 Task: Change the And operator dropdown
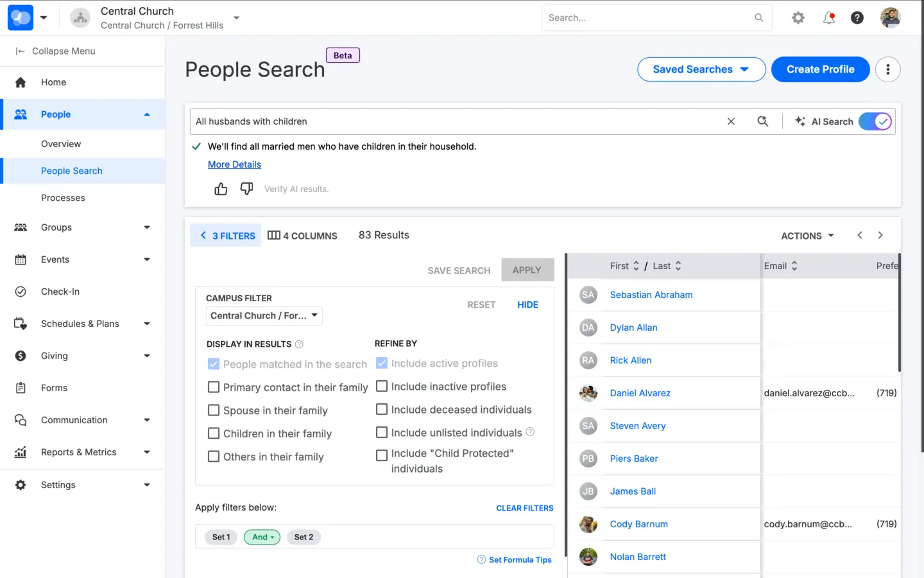pos(262,537)
